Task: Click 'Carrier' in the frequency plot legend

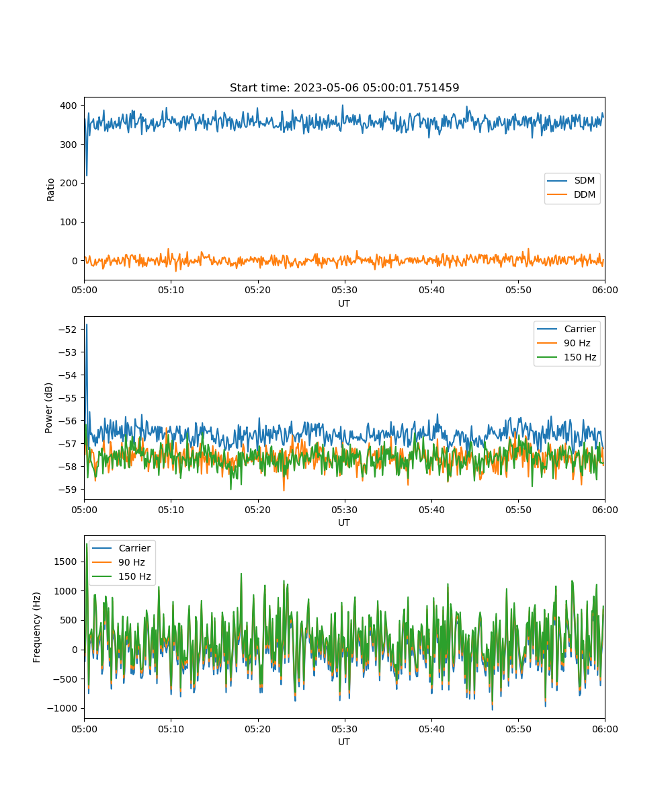Action: tap(122, 548)
